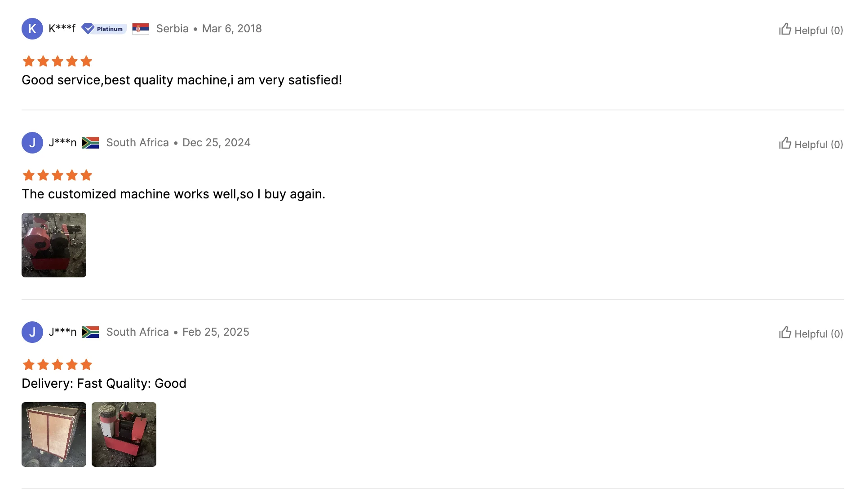Screen dimensions: 868x500
Task: Click the South Africa flag on the Dec 2024 review
Action: tap(90, 143)
